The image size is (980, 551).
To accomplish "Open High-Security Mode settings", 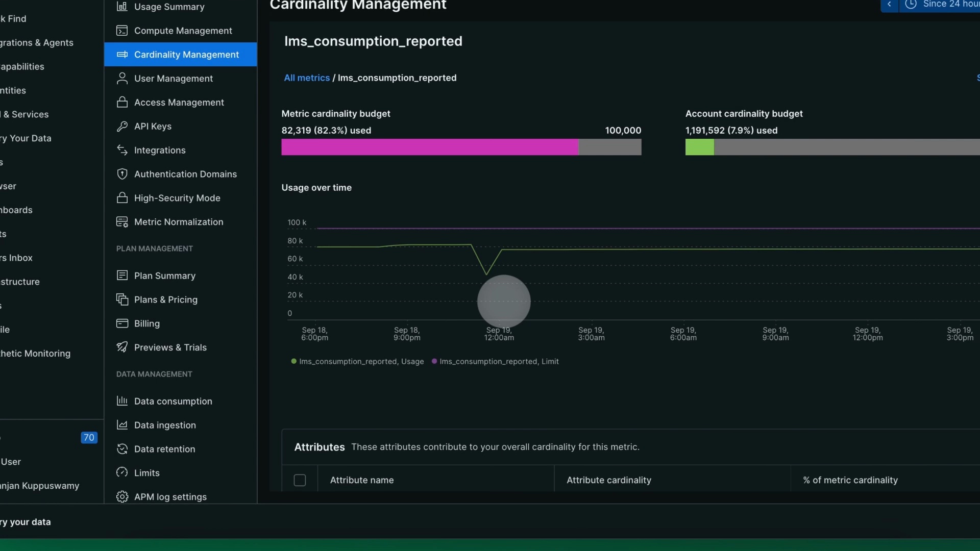I will (x=180, y=198).
